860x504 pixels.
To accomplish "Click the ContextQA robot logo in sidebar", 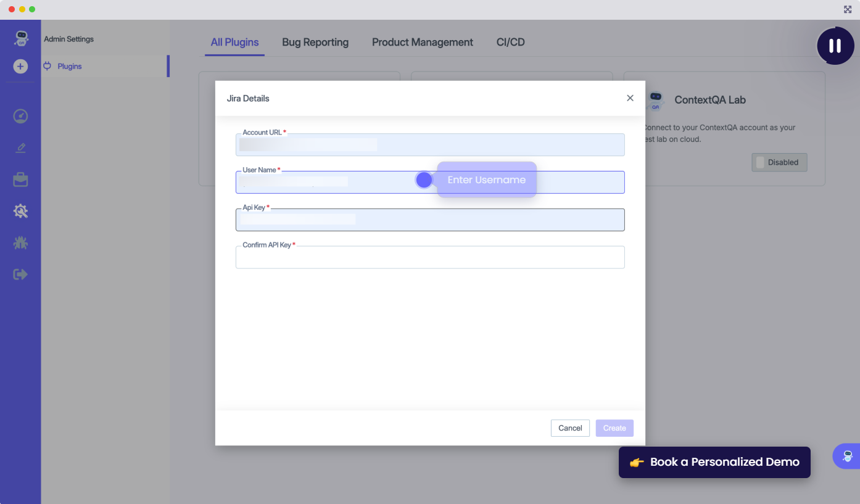I will click(x=20, y=39).
